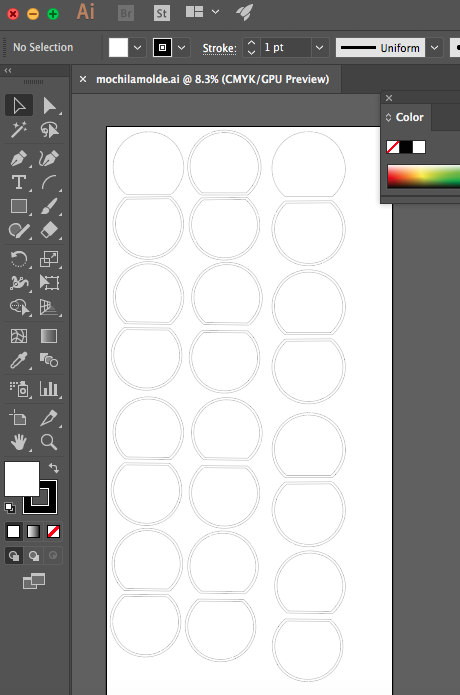The image size is (460, 695).
Task: Select the Slice tool
Action: point(49,418)
